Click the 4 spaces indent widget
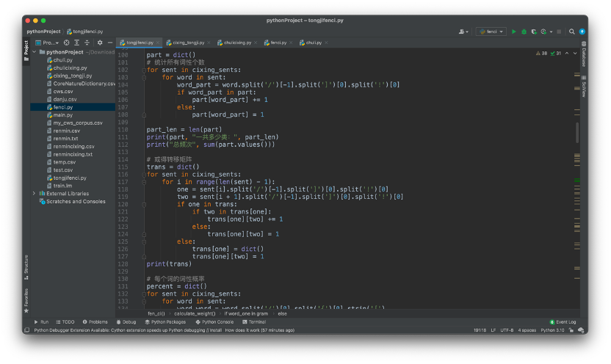Image resolution: width=611 pixels, height=364 pixels. point(527,330)
